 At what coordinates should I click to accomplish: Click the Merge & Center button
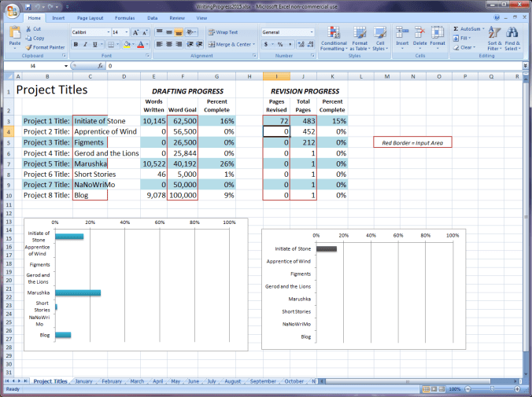point(231,45)
